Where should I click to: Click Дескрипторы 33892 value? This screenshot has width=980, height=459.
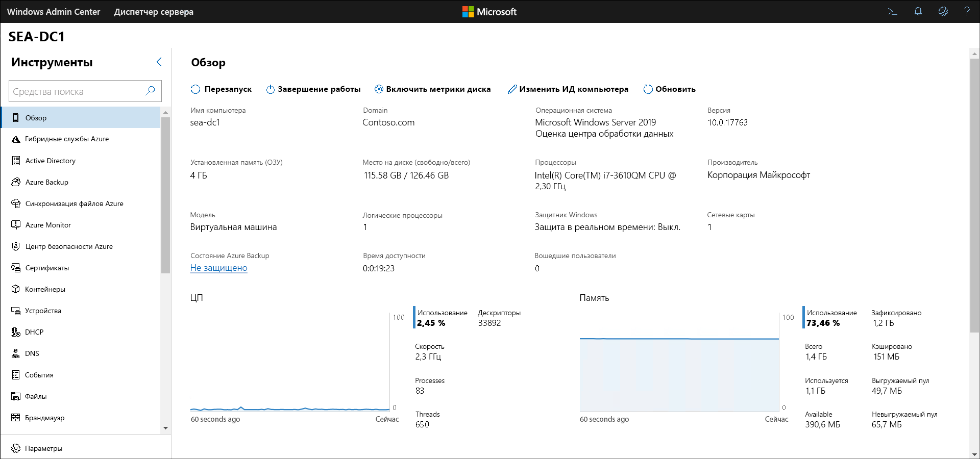pyautogui.click(x=489, y=323)
